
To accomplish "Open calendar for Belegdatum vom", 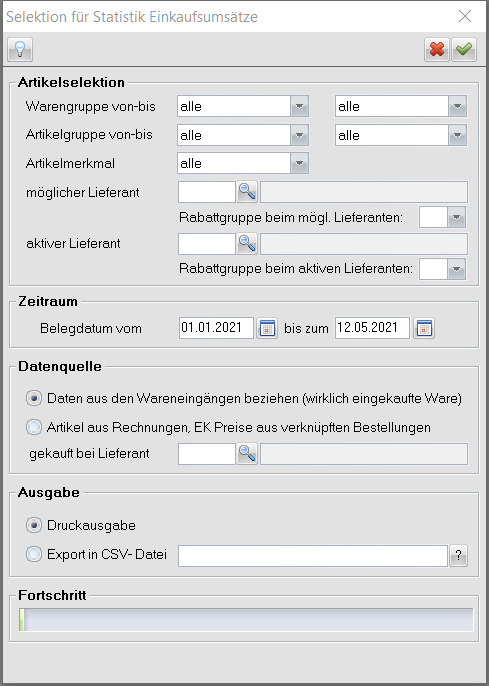I will 267,328.
